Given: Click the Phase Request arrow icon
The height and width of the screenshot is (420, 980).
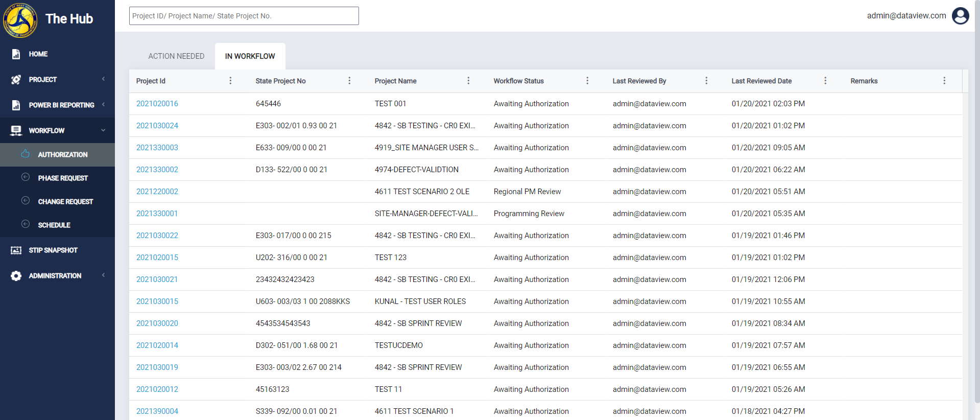Looking at the screenshot, I should coord(26,177).
